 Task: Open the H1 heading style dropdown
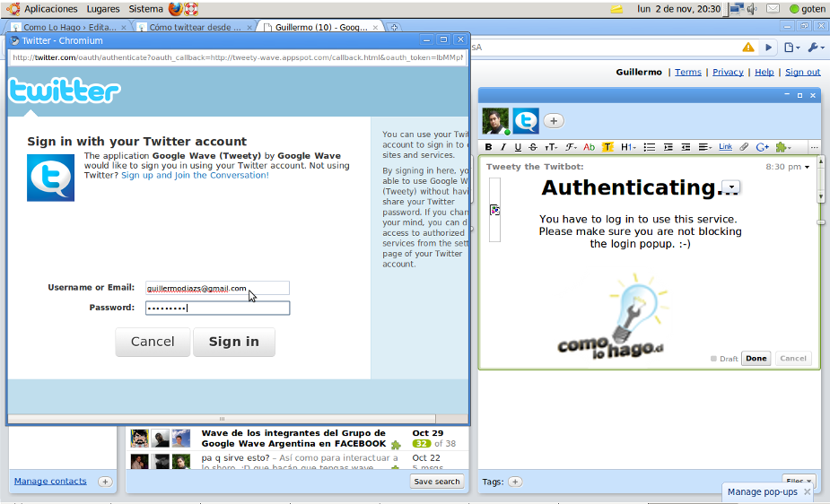628,147
